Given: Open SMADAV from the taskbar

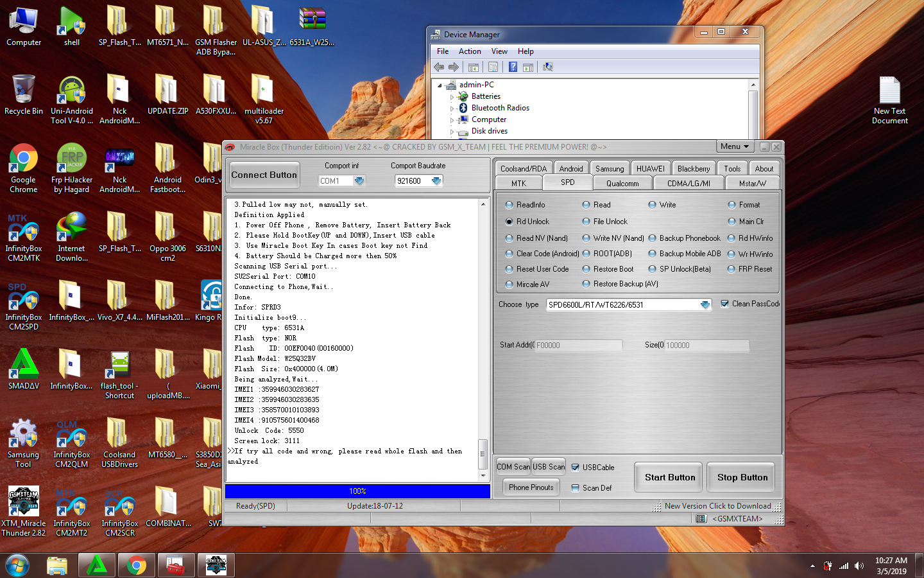Looking at the screenshot, I should (x=97, y=566).
